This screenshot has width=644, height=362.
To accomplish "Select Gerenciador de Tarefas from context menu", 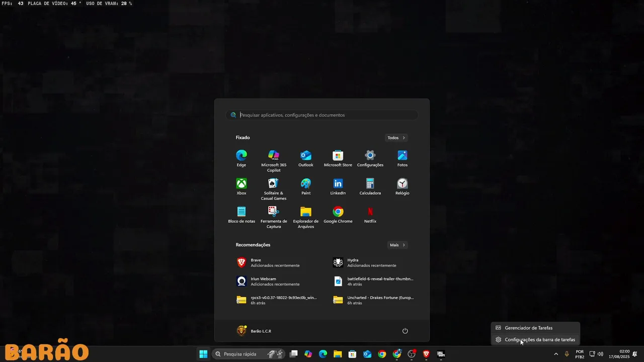I will click(x=535, y=328).
